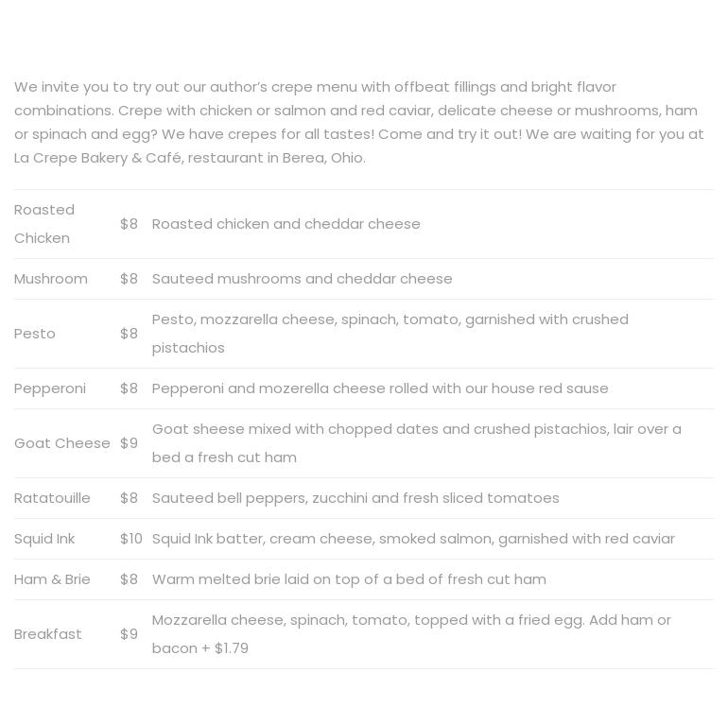Image resolution: width=728 pixels, height=707 pixels.
Task: Click "Warm melted brie" description text
Action: tap(349, 579)
